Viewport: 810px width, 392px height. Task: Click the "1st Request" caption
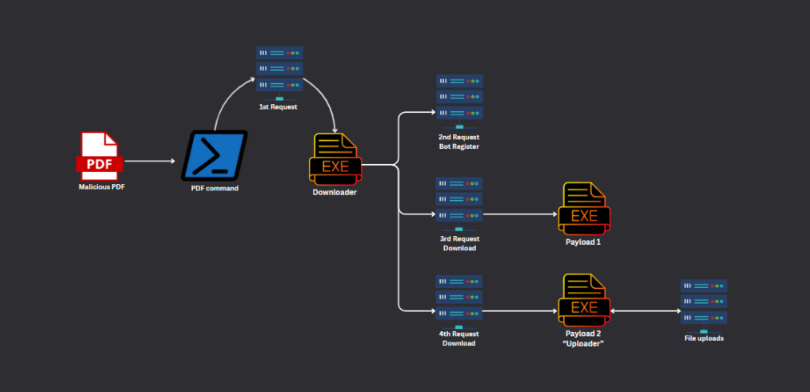pos(278,107)
